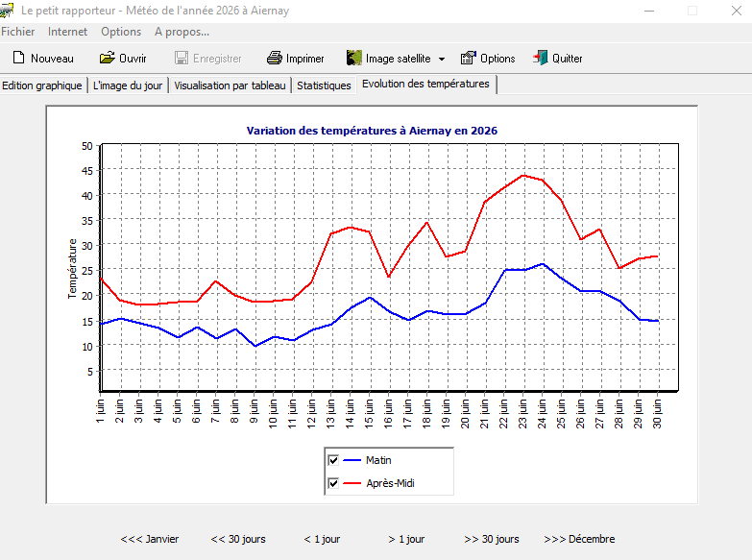Toggle the Après-Midi series checkbox
The image size is (752, 560).
pyautogui.click(x=333, y=483)
